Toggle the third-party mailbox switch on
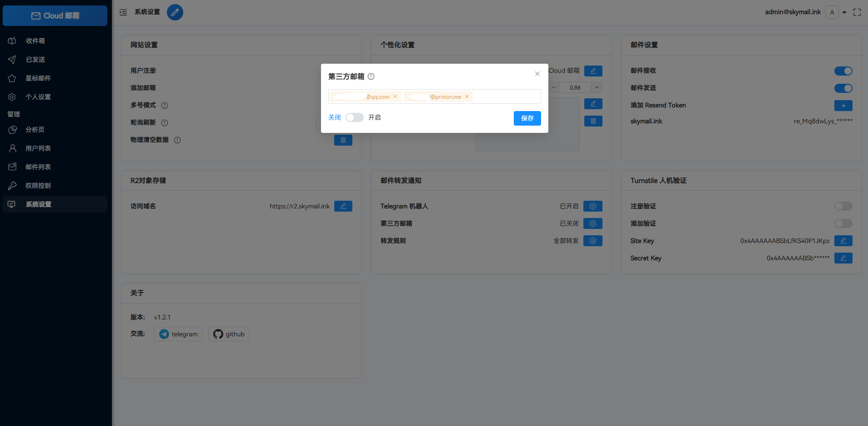The height and width of the screenshot is (426, 868). (354, 117)
